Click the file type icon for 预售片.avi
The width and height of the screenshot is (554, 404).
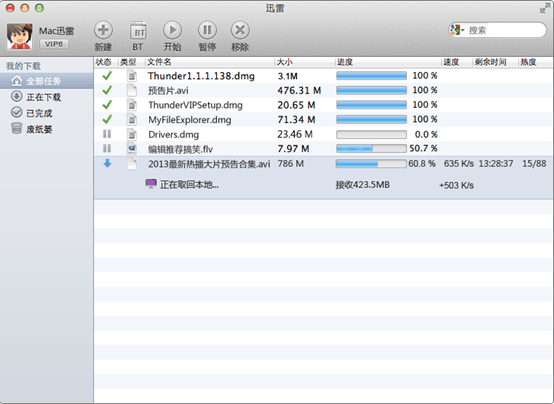point(132,90)
